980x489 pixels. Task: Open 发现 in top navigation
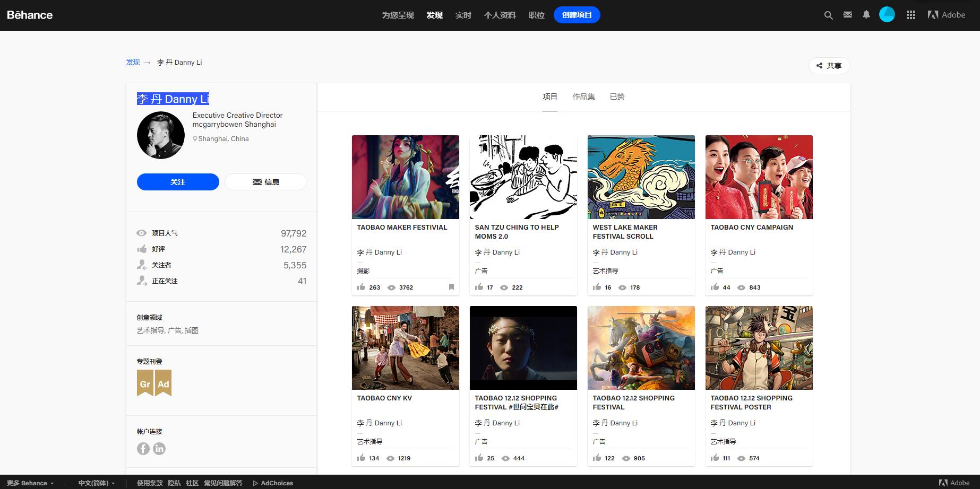point(434,15)
